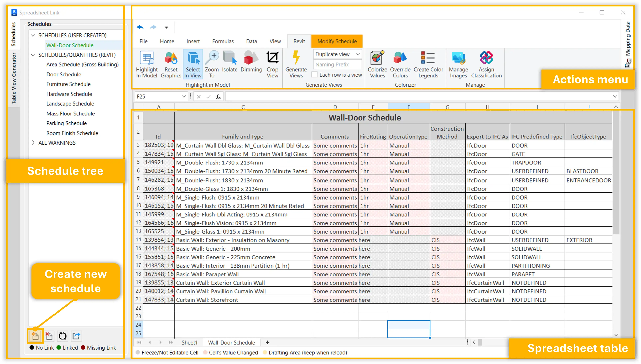Collapse SCHEDULES (USER CREATED) tree node
Viewport: 641px width, 364px height.
coord(33,36)
